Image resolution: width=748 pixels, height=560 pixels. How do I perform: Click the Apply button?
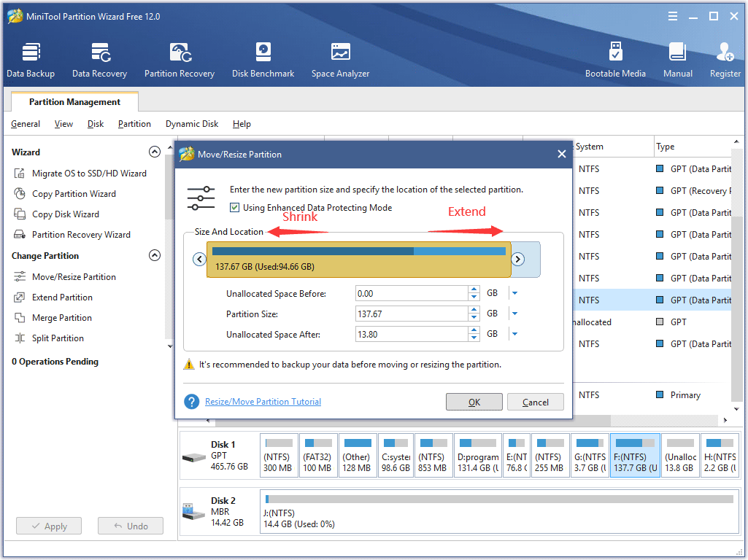coord(49,526)
